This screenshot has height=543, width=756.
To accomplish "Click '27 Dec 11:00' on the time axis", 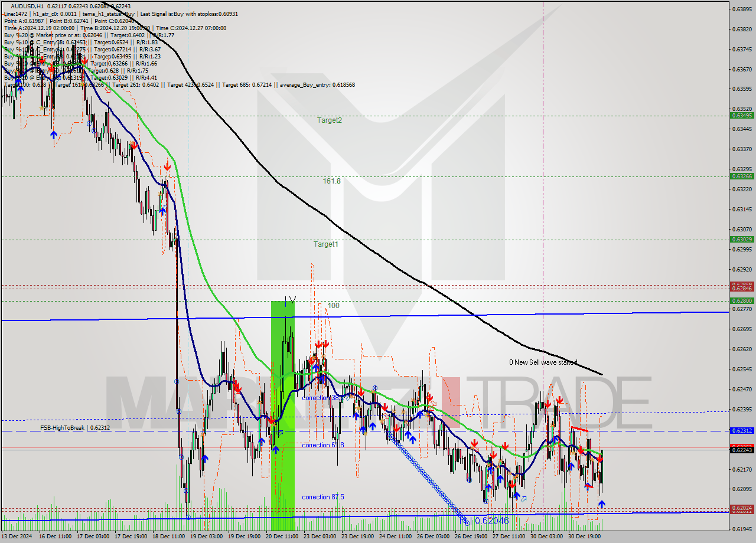I will [x=509, y=537].
